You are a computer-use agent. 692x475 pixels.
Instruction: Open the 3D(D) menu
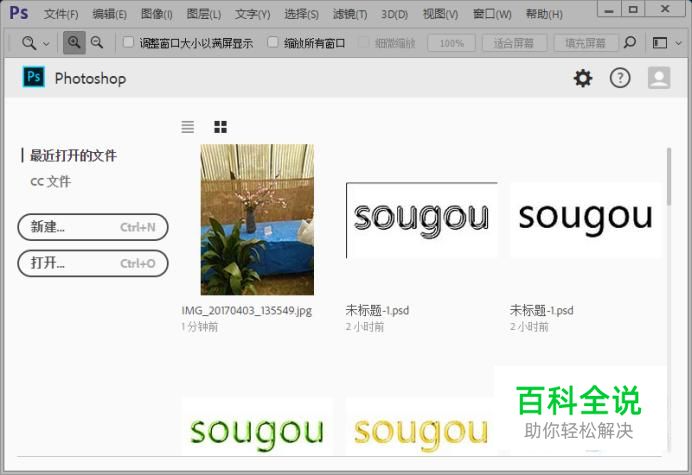click(395, 14)
